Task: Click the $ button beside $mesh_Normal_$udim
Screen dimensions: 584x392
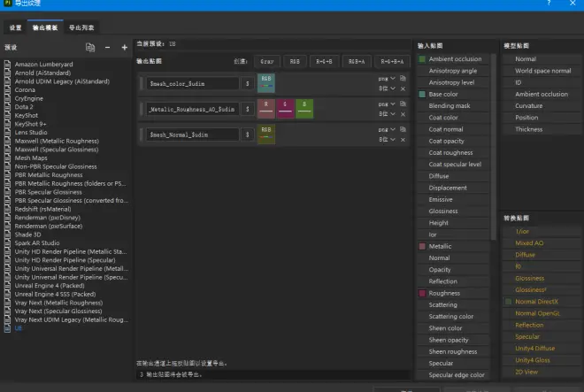Action: [x=247, y=135]
